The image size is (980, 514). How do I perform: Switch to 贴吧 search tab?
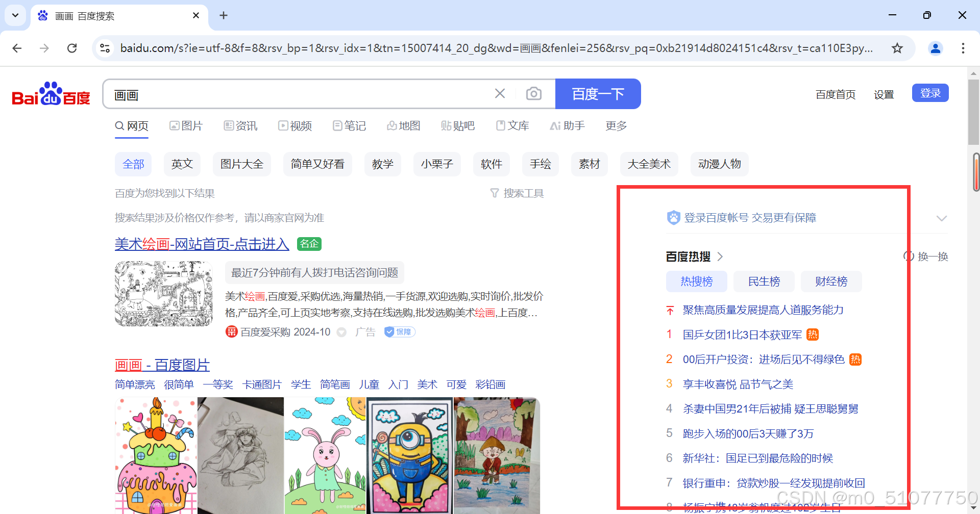[458, 126]
